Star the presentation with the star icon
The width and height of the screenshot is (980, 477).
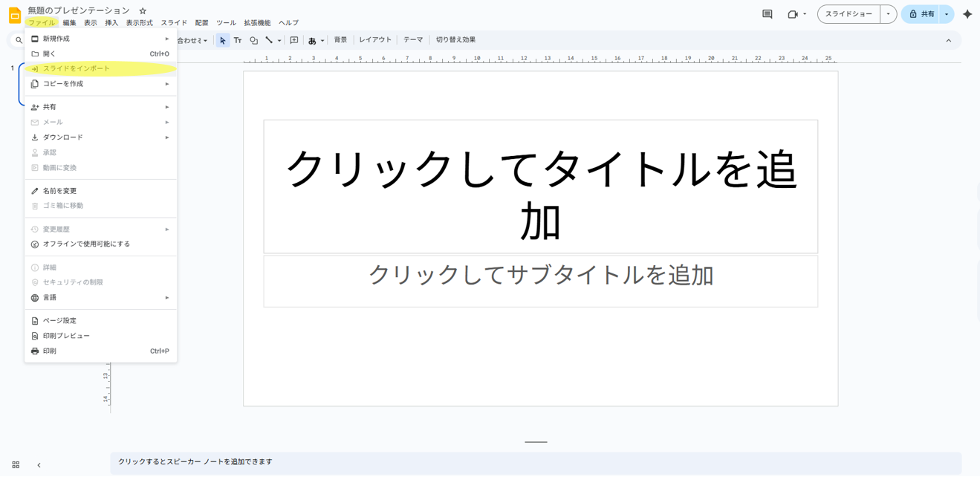[143, 10]
